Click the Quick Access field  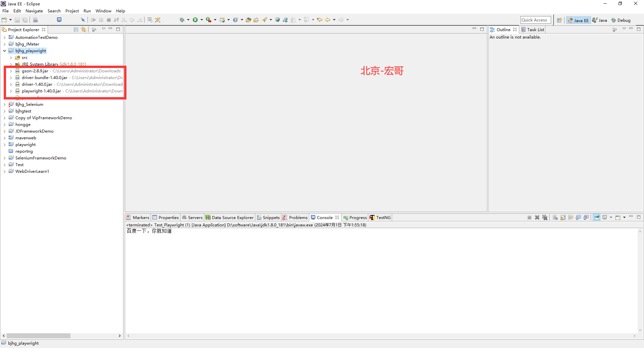(x=536, y=20)
